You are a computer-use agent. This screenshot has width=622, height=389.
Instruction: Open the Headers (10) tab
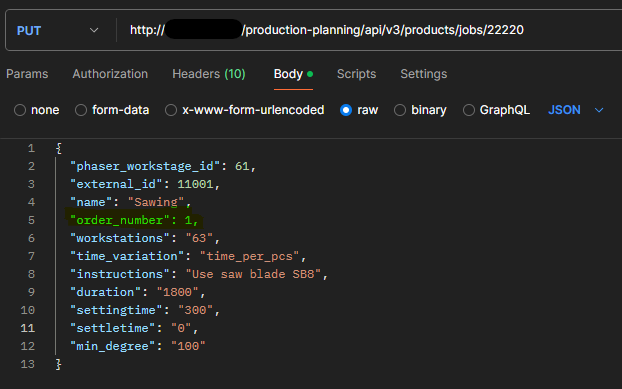(x=209, y=74)
